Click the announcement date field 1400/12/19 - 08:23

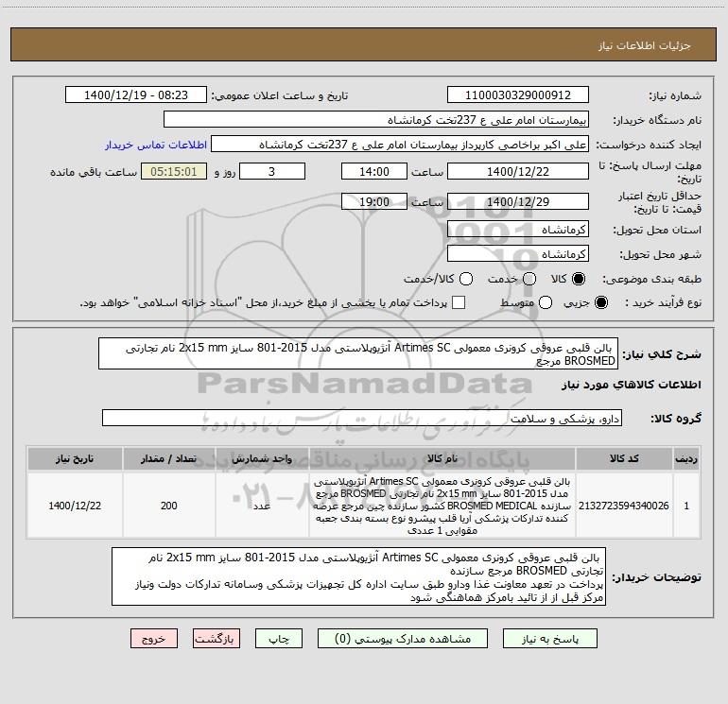coord(136,95)
